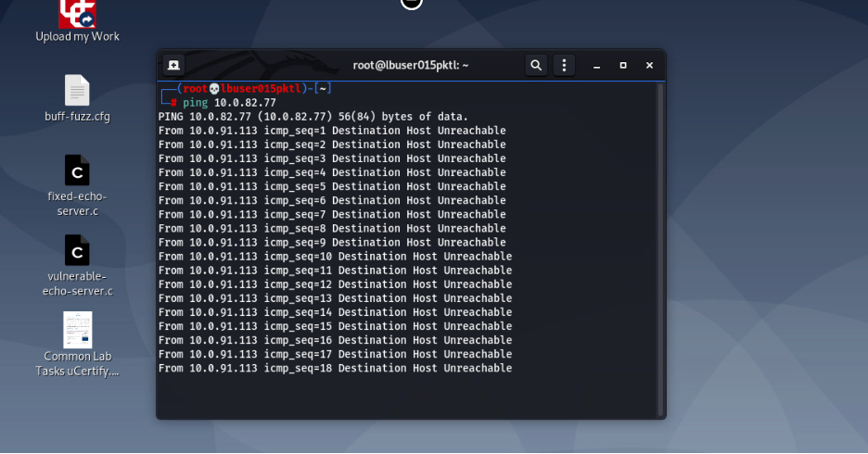Click the icmp_seq=7 output line

[x=332, y=215]
